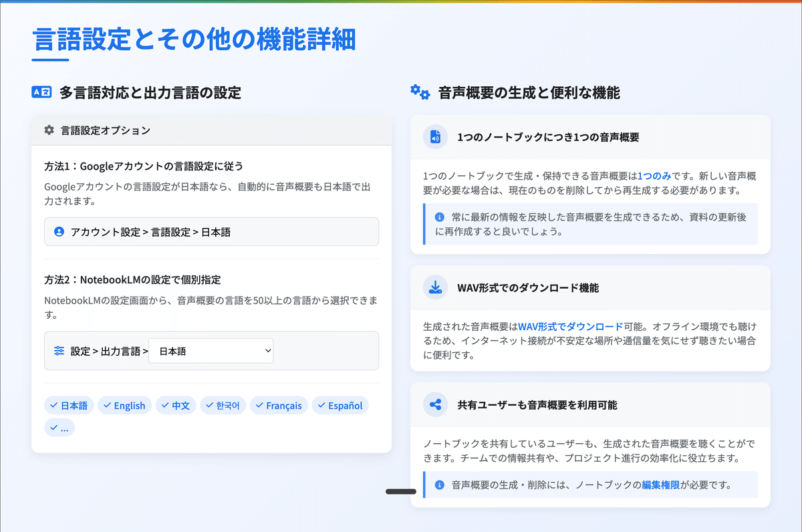Image resolution: width=802 pixels, height=532 pixels.
Task: Click the account icon before アカウント設定 path
Action: [x=58, y=233]
